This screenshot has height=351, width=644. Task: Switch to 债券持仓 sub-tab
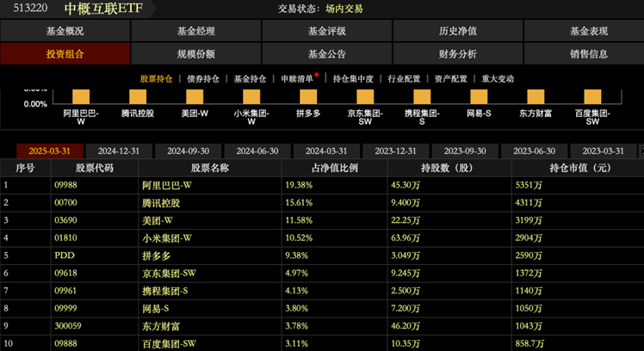tap(203, 79)
